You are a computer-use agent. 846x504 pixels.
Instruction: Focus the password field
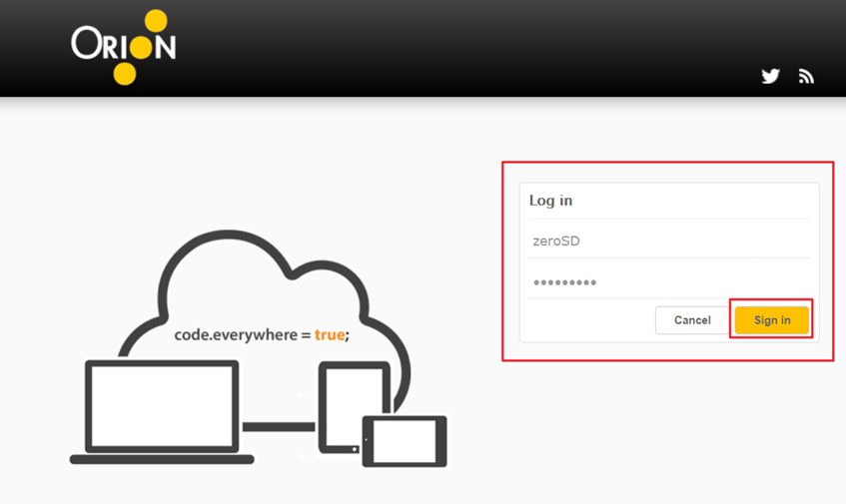point(669,281)
